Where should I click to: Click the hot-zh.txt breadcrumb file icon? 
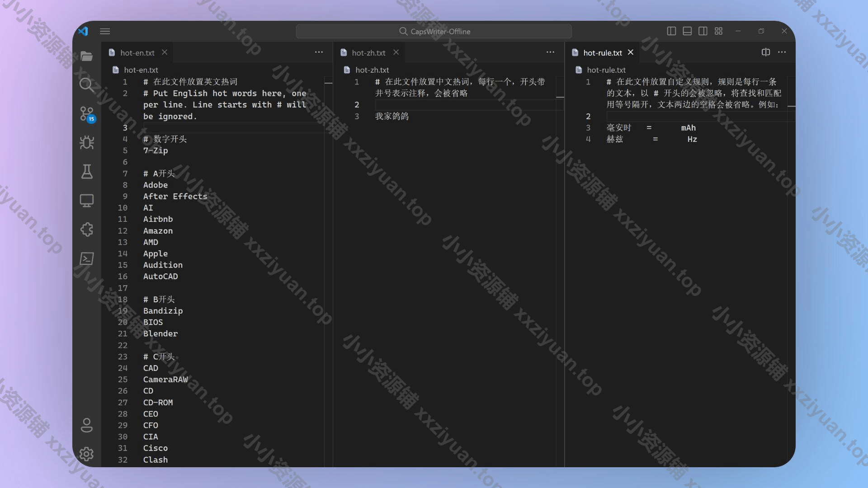tap(347, 70)
